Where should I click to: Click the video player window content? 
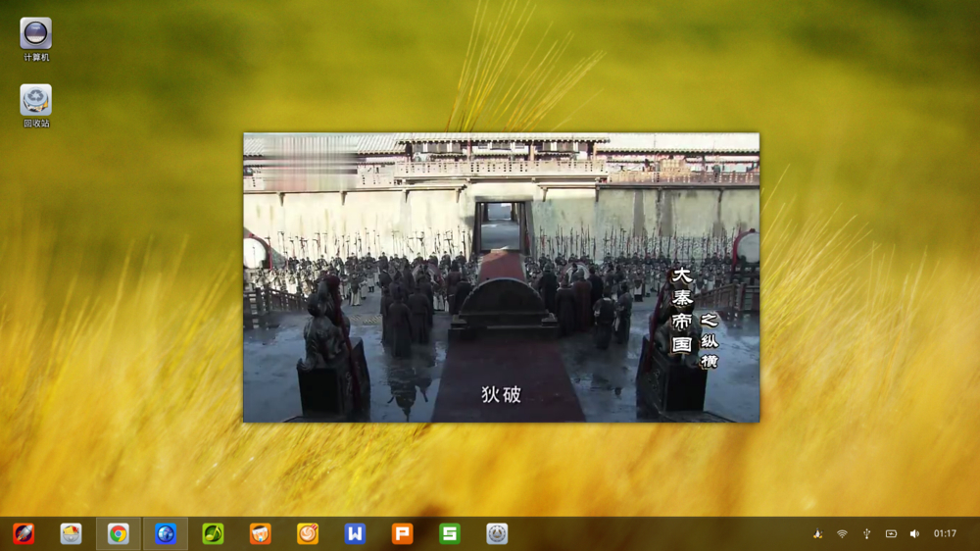tap(501, 277)
